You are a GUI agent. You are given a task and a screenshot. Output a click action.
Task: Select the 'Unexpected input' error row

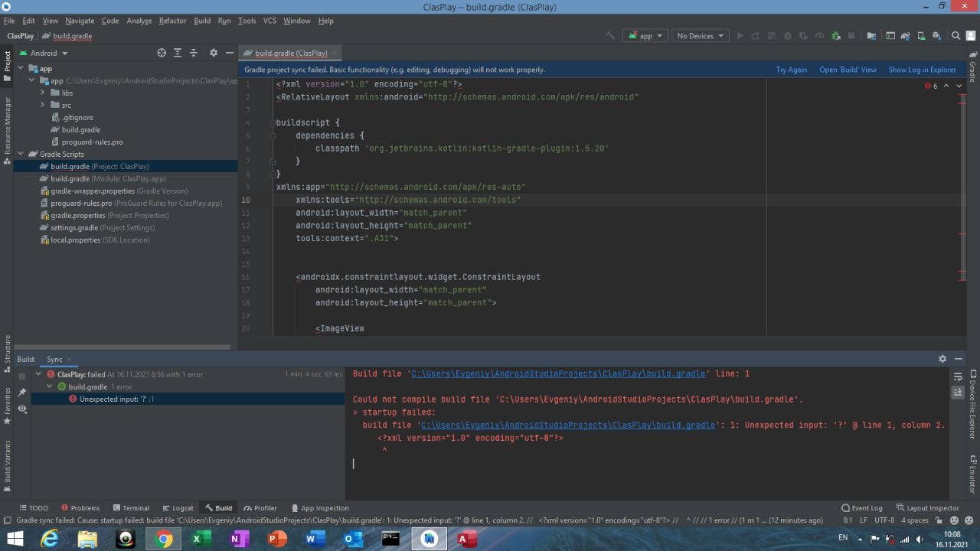point(188,399)
